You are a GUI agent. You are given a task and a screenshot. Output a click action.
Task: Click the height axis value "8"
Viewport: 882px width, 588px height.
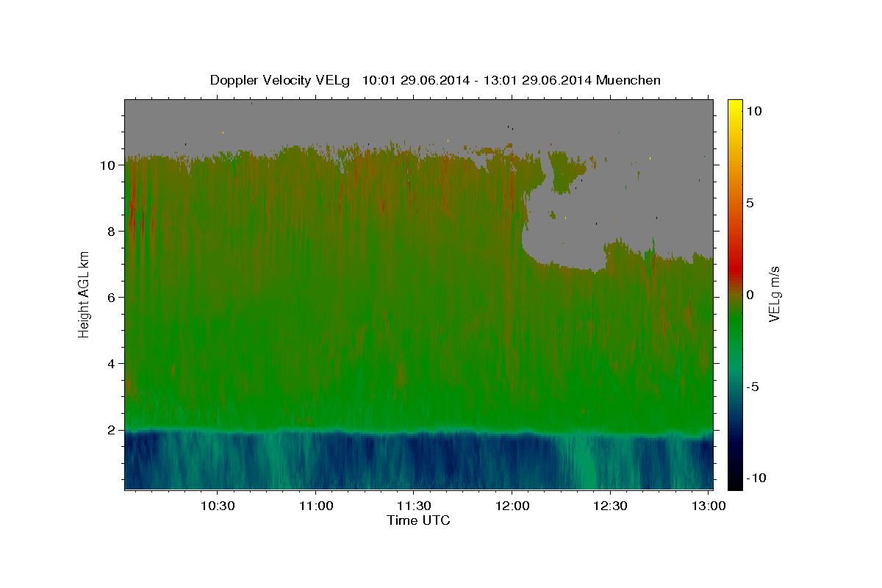[x=112, y=231]
